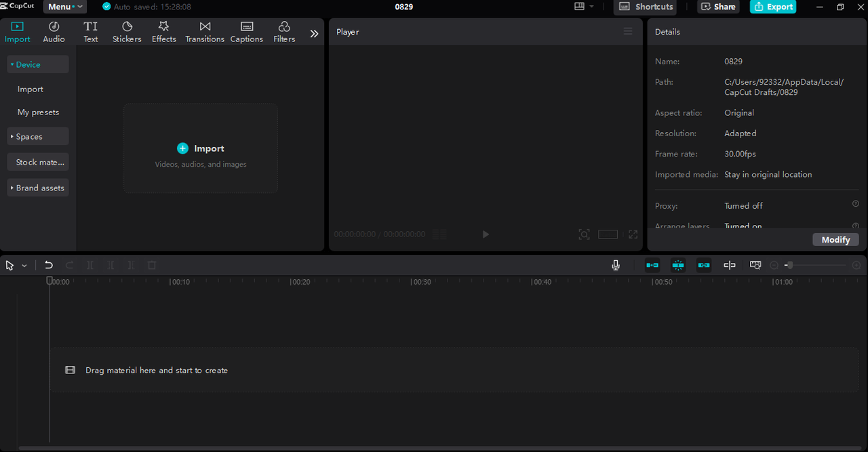Switch to the Audio tab
Viewport: 868px width, 452px height.
pyautogui.click(x=54, y=32)
